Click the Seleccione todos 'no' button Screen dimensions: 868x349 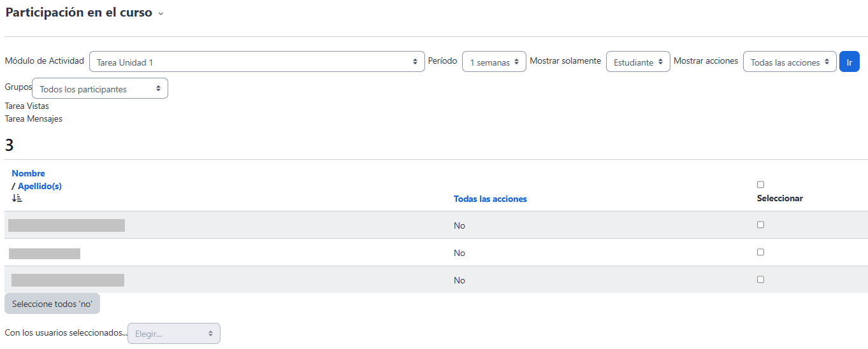tap(52, 304)
